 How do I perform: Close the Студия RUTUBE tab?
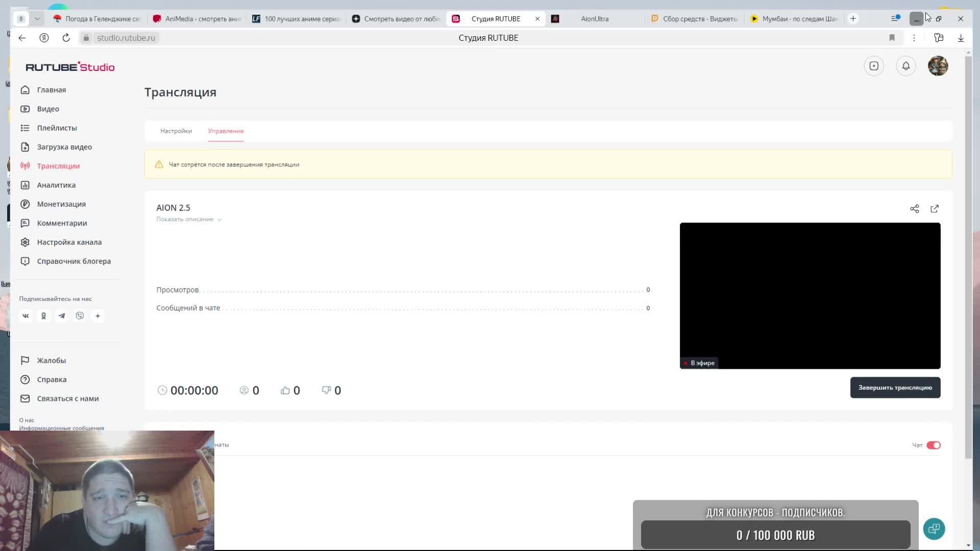click(537, 19)
